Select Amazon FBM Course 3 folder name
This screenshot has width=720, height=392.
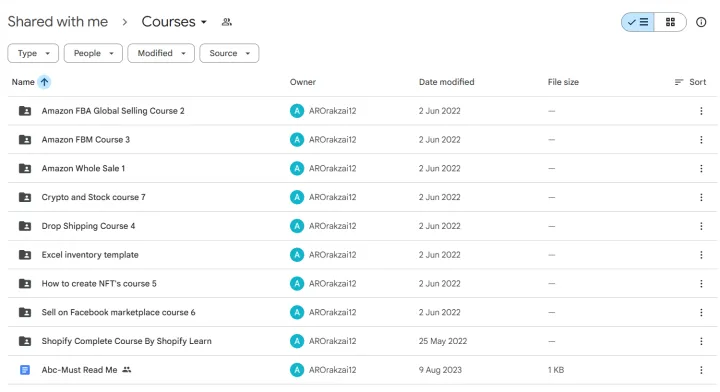pyautogui.click(x=86, y=140)
